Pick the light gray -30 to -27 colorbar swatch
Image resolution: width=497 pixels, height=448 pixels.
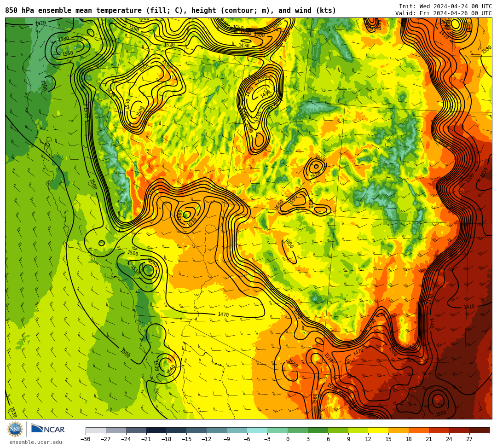pos(96,430)
